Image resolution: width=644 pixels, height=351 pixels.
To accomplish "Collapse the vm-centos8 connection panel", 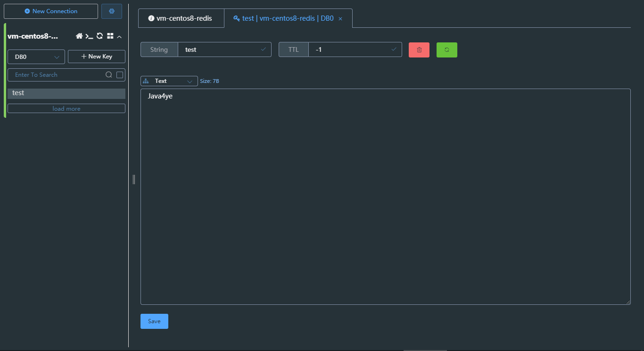I will pos(119,37).
